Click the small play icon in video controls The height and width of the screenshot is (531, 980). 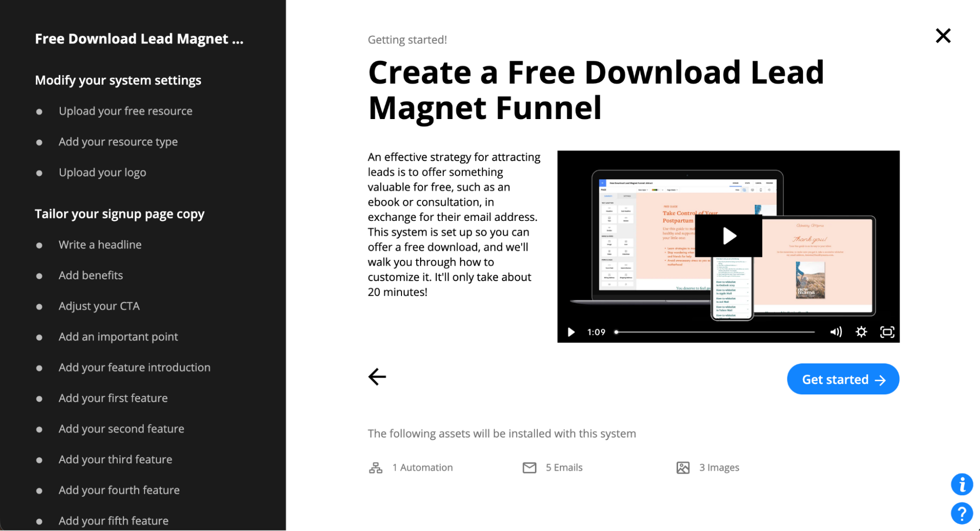coord(571,332)
